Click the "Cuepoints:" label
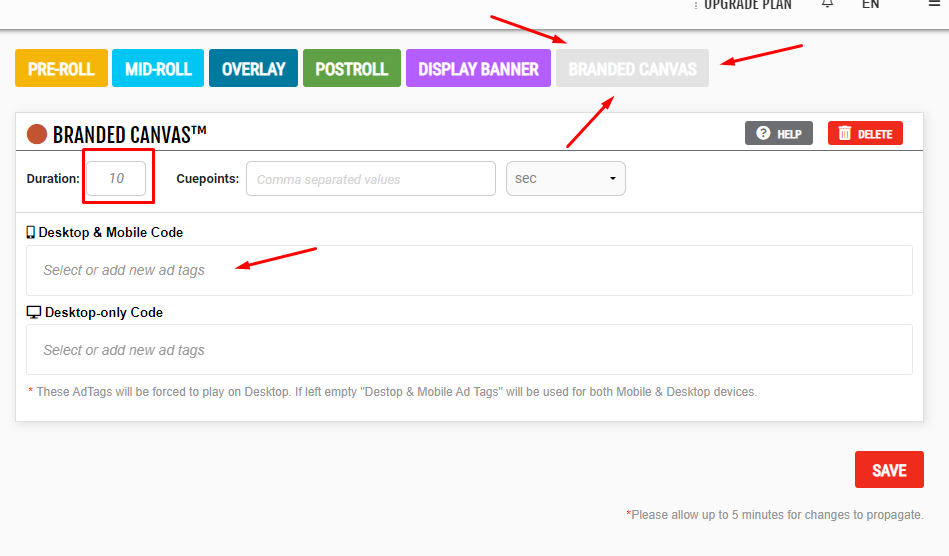 click(208, 178)
